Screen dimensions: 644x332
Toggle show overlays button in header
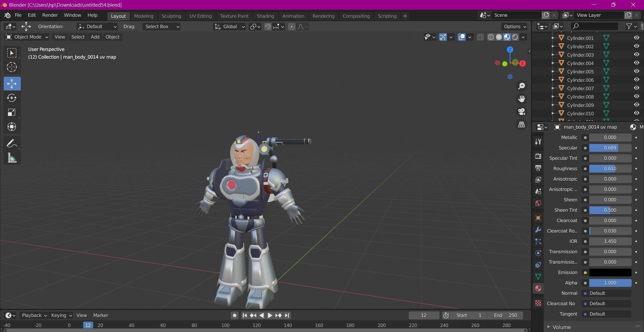click(x=462, y=37)
